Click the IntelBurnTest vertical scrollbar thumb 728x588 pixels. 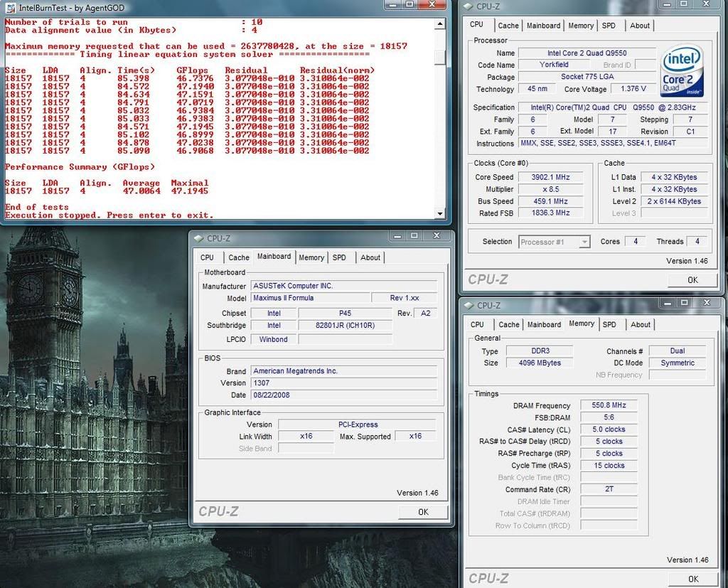(x=439, y=57)
